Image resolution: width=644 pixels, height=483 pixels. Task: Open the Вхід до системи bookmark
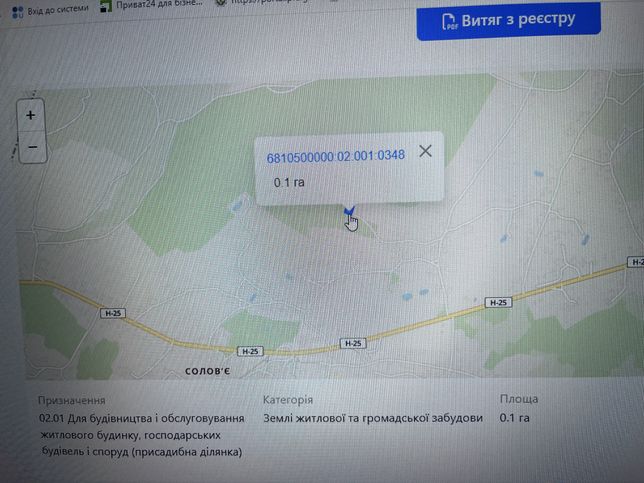[x=58, y=9]
